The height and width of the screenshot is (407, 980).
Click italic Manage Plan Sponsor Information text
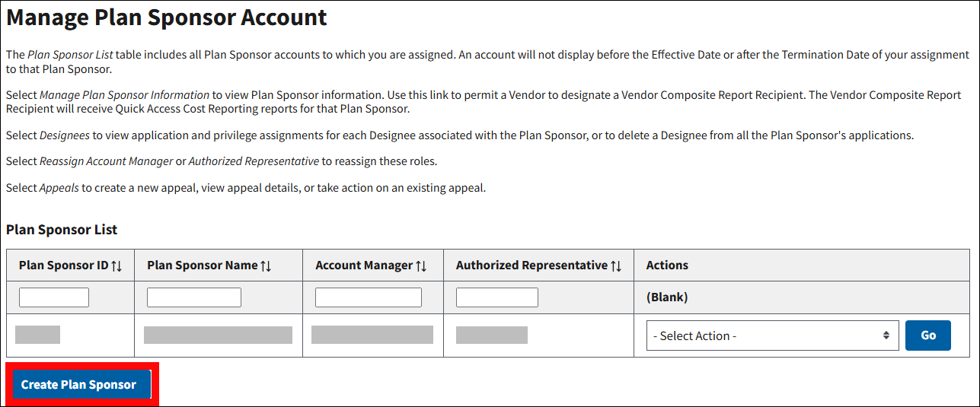[124, 95]
